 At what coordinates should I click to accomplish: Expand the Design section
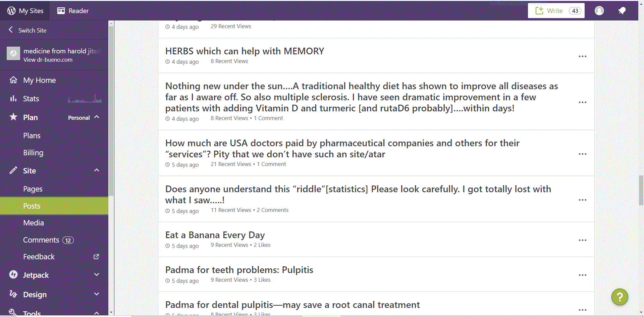[x=97, y=294]
